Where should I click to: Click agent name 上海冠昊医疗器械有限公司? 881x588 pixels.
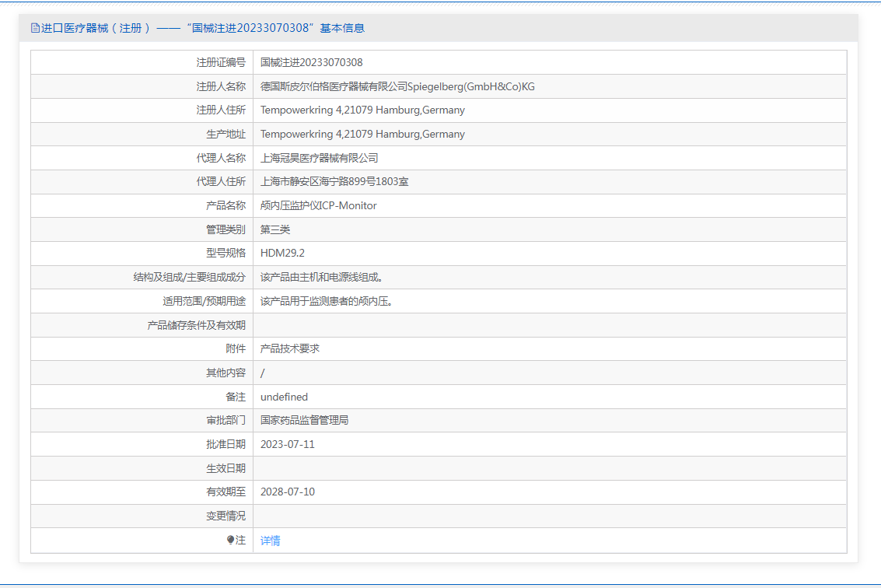tap(319, 158)
